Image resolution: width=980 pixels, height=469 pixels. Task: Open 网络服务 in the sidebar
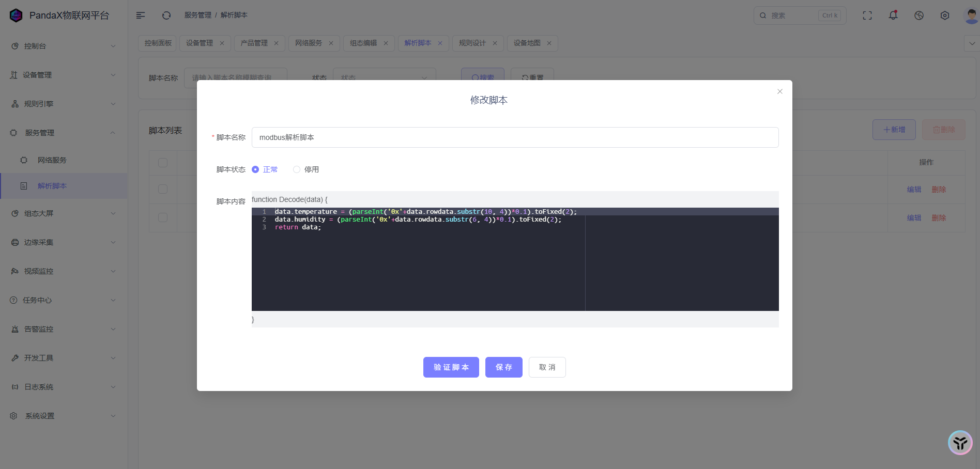(52, 160)
